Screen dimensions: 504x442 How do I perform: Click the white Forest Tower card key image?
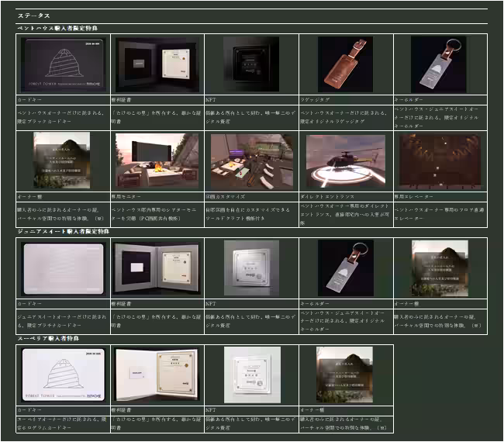(x=63, y=375)
